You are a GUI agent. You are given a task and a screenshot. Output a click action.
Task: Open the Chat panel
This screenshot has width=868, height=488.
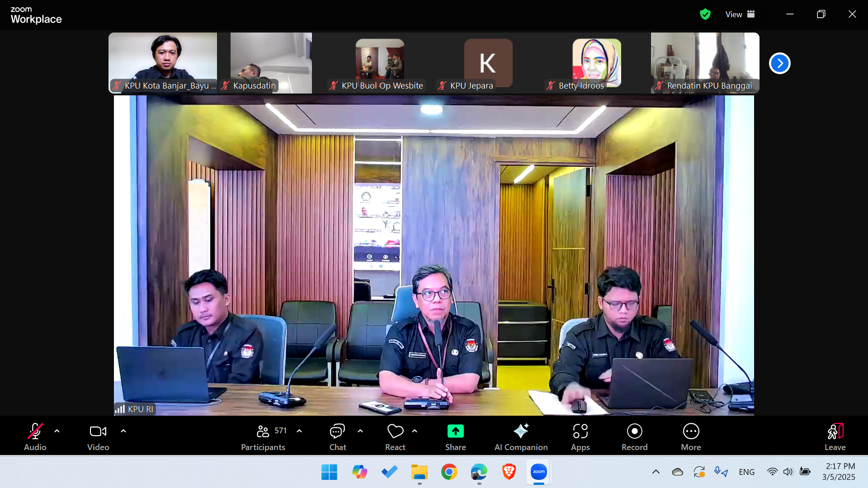pyautogui.click(x=337, y=436)
